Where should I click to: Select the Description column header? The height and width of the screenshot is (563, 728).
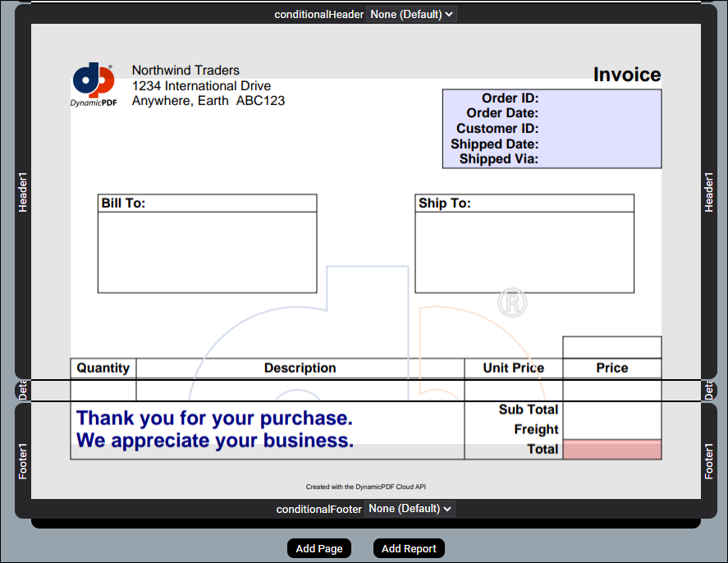(x=300, y=368)
